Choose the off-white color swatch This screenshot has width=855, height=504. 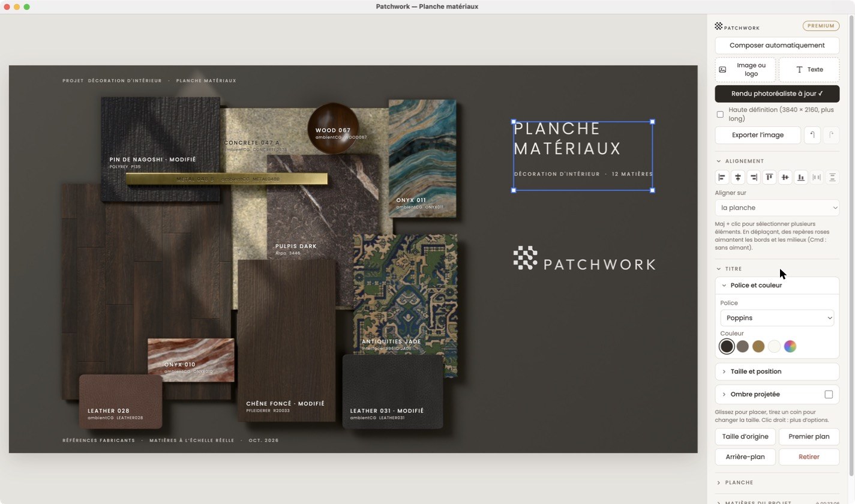(x=775, y=346)
